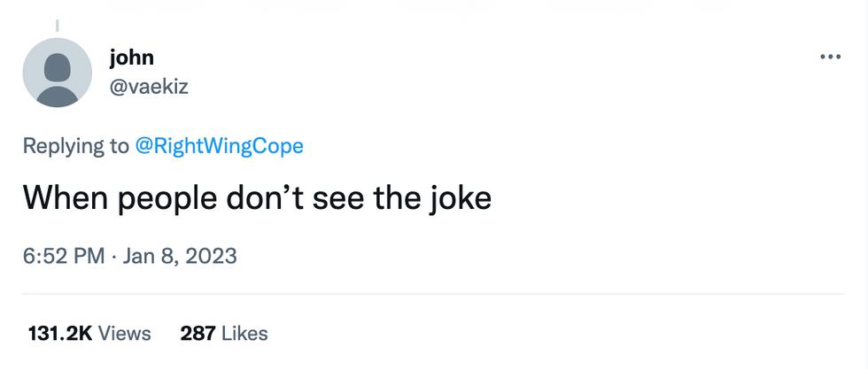
Task: Open the more options three-dot menu
Action: [x=830, y=58]
